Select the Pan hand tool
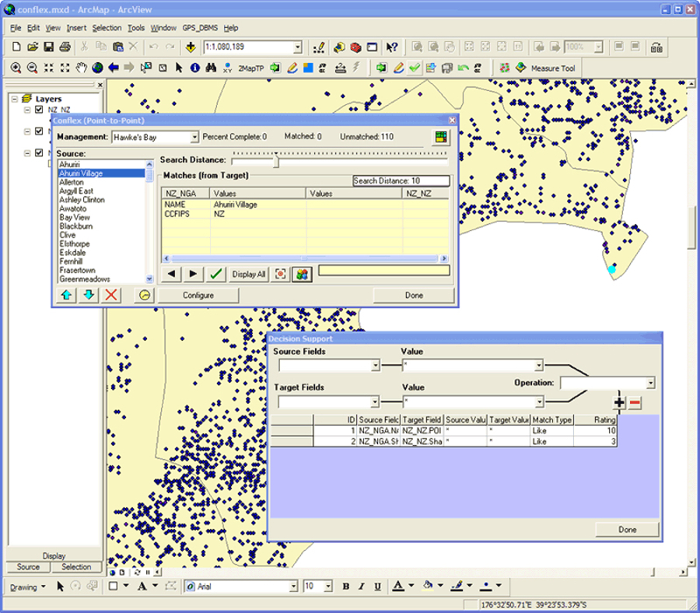Viewport: 700px width, 613px height. pyautogui.click(x=81, y=68)
